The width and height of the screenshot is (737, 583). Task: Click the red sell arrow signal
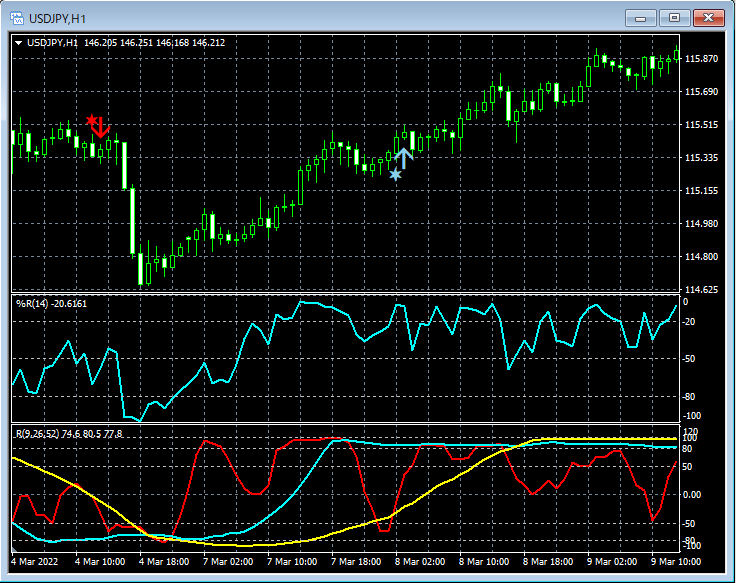101,127
